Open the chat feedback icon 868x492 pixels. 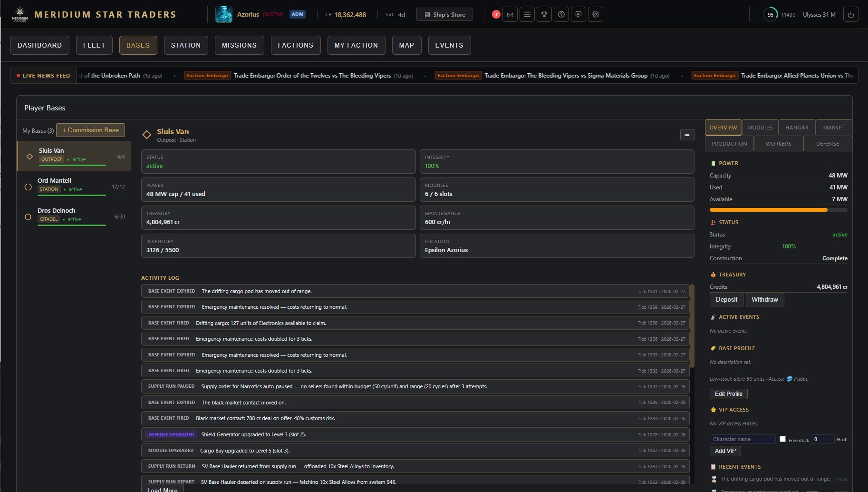click(579, 14)
